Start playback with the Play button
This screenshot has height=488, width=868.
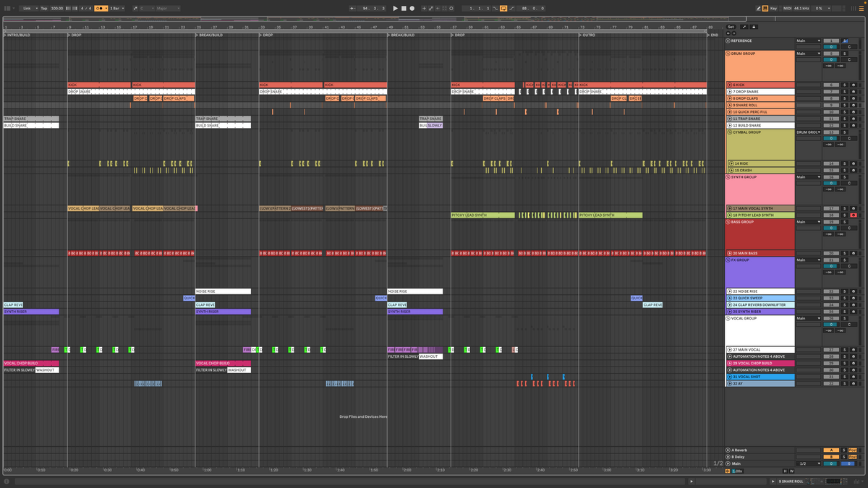(x=395, y=8)
